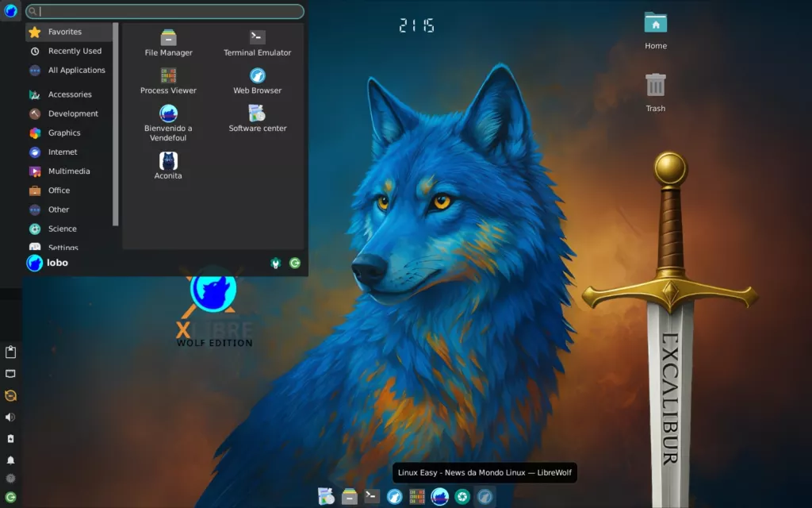
Task: Open All Applications category
Action: coord(69,70)
